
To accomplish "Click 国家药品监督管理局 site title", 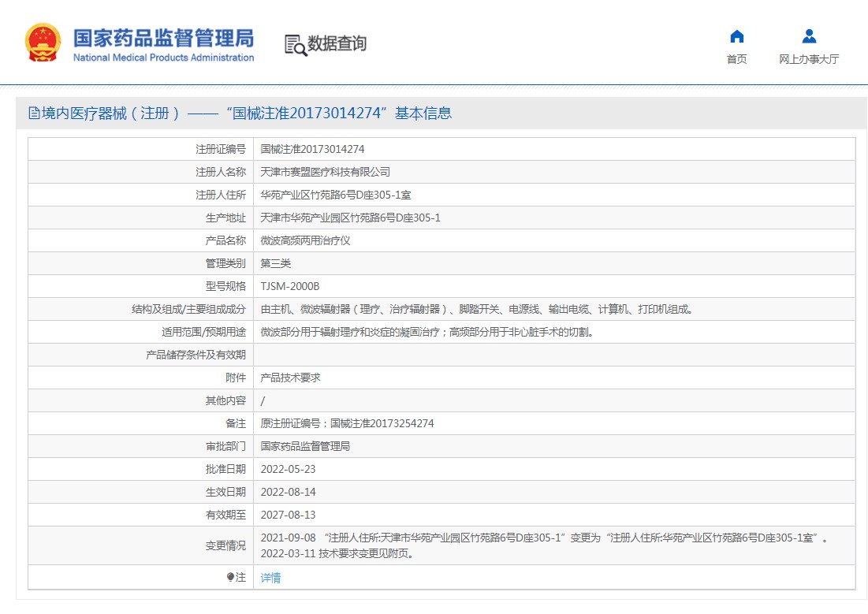I will click(x=164, y=38).
